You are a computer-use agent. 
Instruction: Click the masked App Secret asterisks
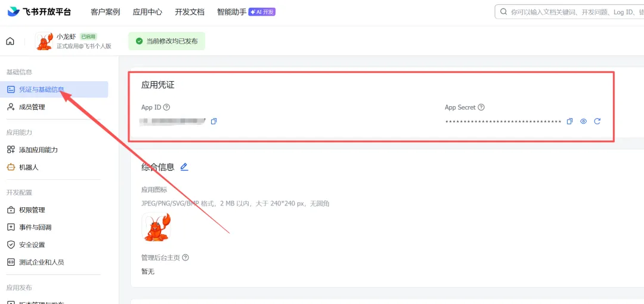(503, 122)
